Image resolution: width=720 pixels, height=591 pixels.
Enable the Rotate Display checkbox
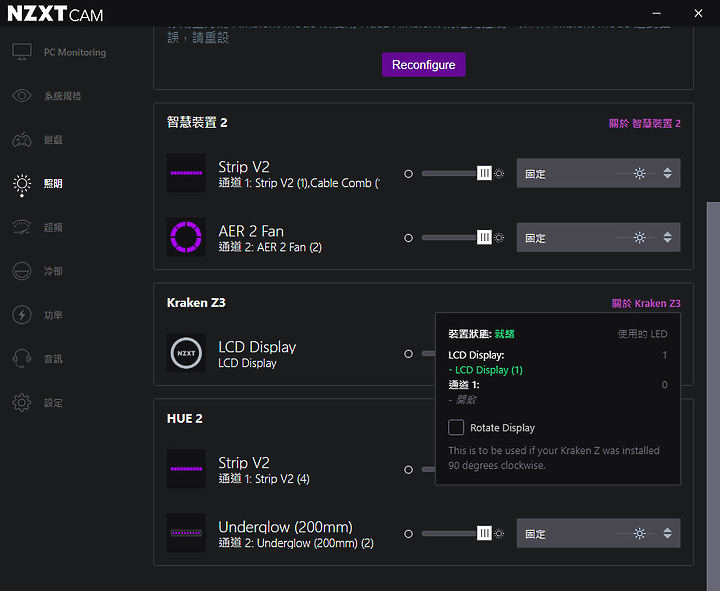click(456, 427)
